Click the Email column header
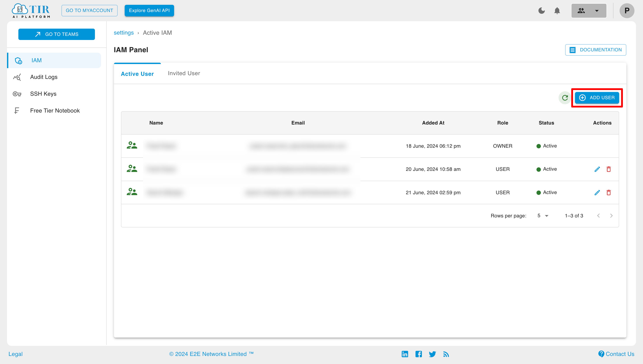 tap(298, 123)
